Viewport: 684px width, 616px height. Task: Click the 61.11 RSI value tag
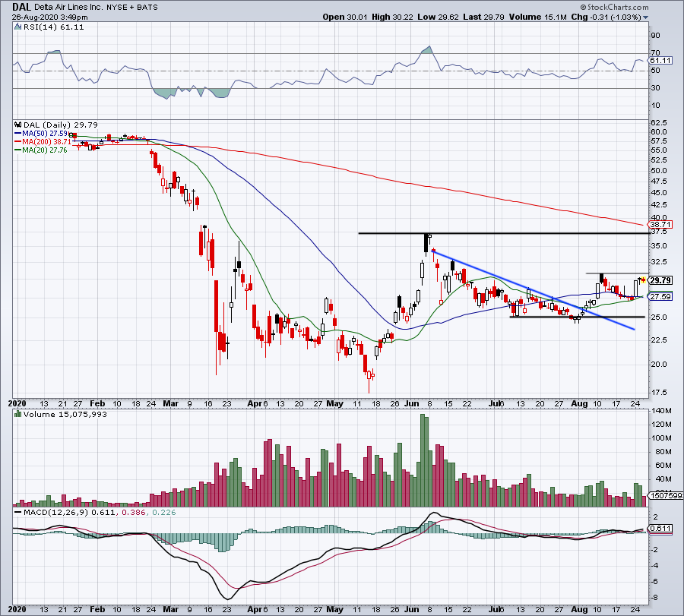tap(660, 61)
